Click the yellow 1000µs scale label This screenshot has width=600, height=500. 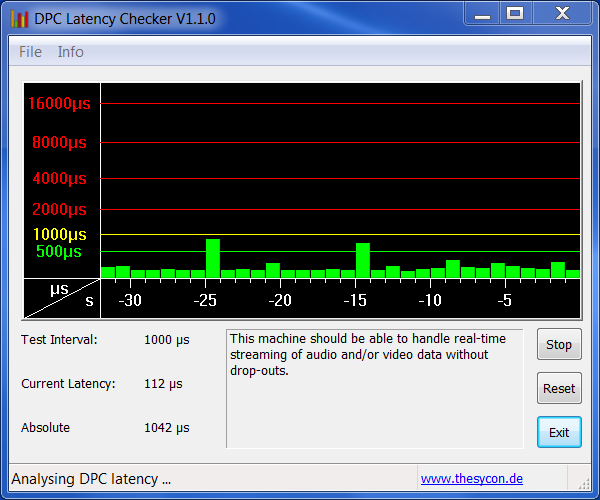point(60,234)
